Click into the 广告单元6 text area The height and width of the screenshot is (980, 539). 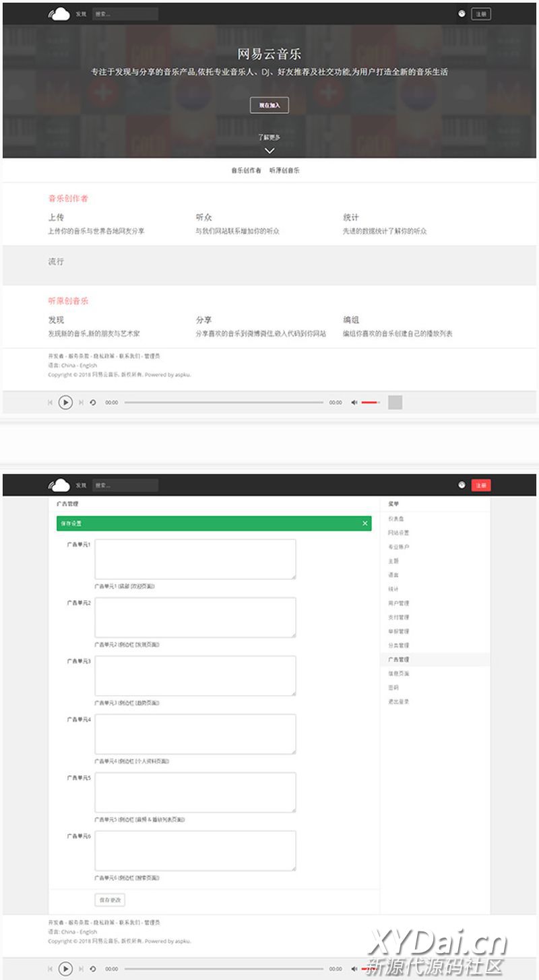(195, 851)
